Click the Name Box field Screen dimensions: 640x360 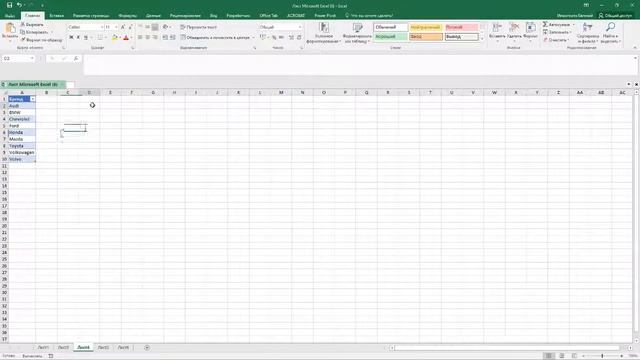[18, 58]
